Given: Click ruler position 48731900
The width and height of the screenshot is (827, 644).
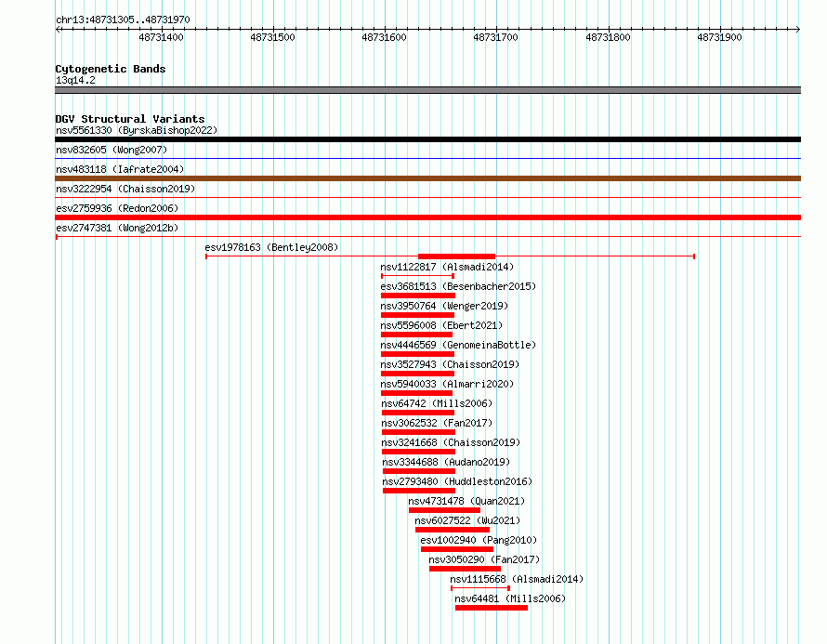Looking at the screenshot, I should (x=719, y=37).
